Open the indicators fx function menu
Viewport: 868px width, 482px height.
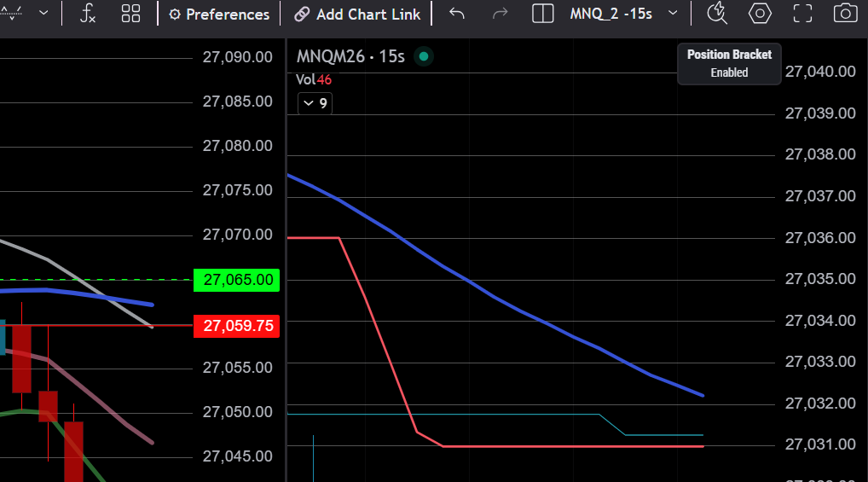coord(88,14)
